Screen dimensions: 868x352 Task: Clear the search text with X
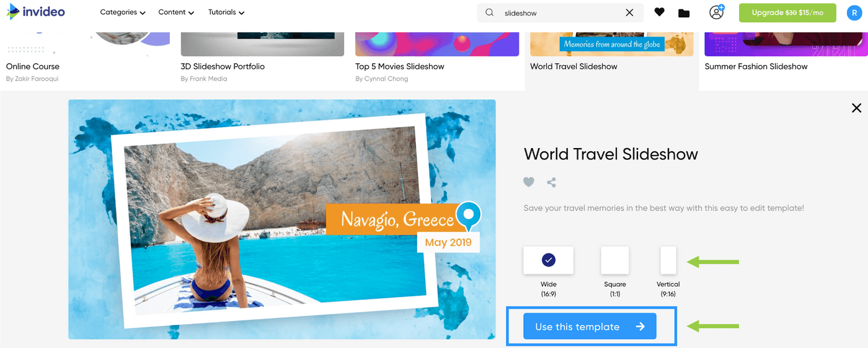pos(629,12)
